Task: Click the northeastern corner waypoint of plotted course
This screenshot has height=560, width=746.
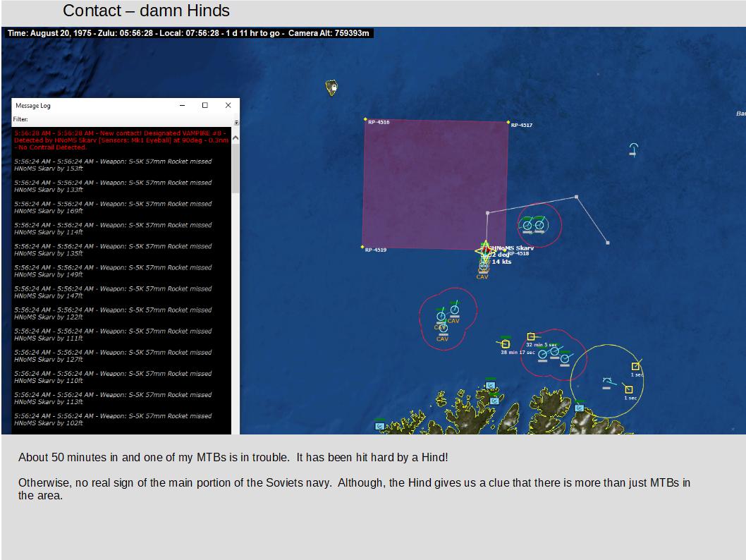Action: (x=577, y=197)
